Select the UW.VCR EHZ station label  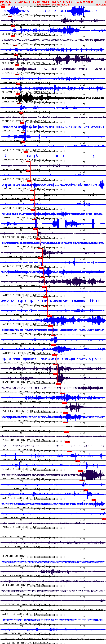(24, 324)
